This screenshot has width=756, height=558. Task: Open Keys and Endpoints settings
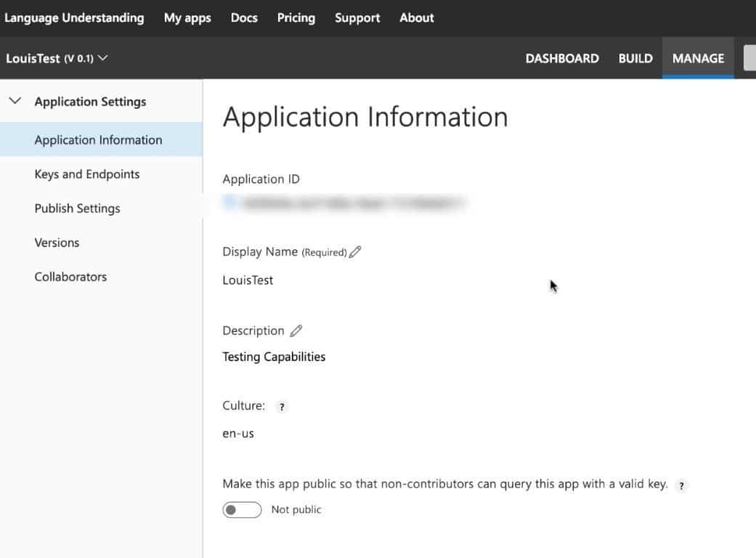(x=87, y=174)
